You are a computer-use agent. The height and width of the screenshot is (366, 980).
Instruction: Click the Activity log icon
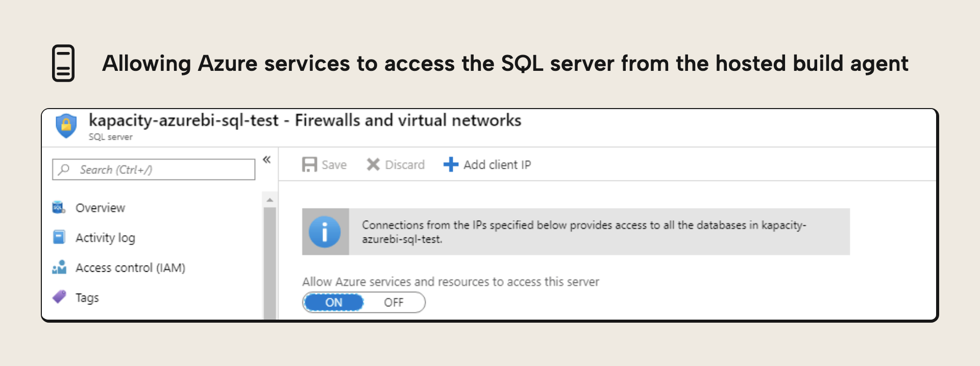(x=59, y=237)
